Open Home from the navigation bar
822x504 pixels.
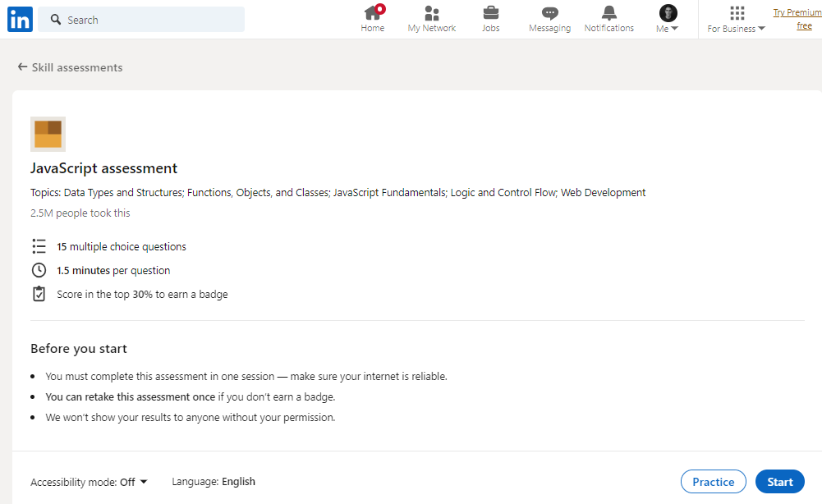(x=373, y=20)
